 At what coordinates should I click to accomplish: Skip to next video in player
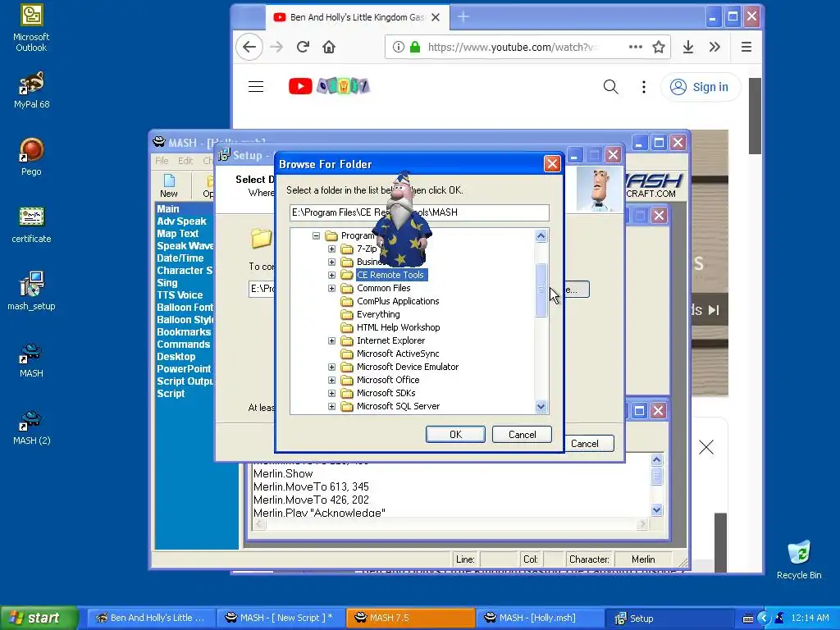tap(714, 310)
